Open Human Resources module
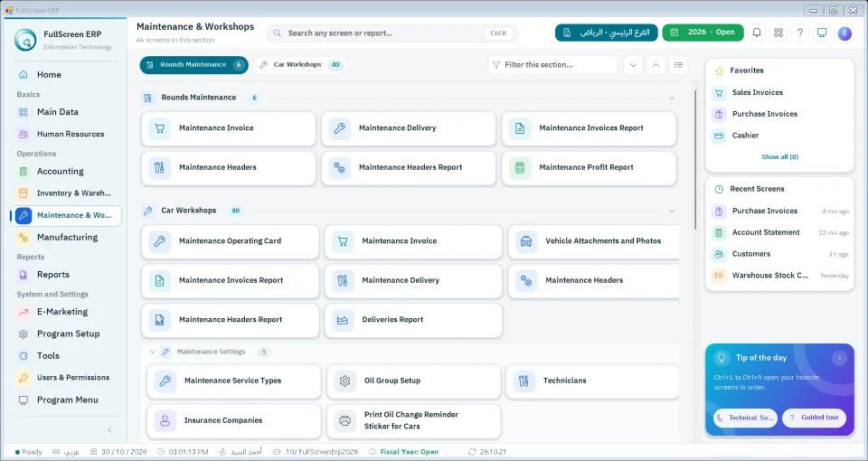 coord(65,134)
